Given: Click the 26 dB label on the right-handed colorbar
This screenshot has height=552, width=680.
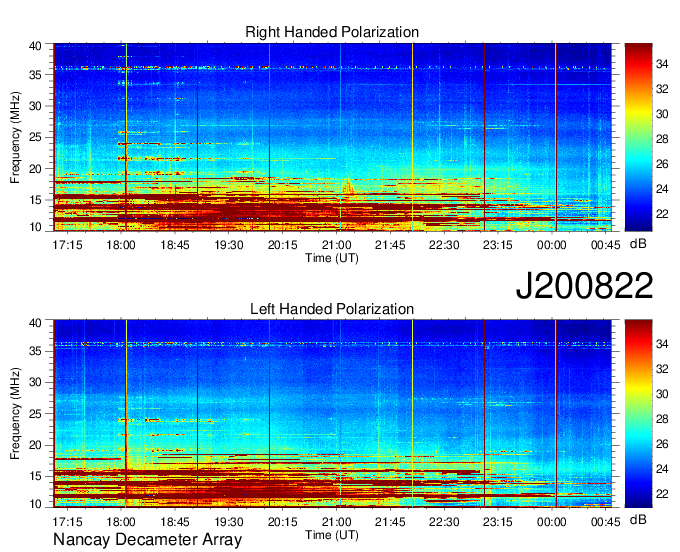Looking at the screenshot, I should point(662,164).
